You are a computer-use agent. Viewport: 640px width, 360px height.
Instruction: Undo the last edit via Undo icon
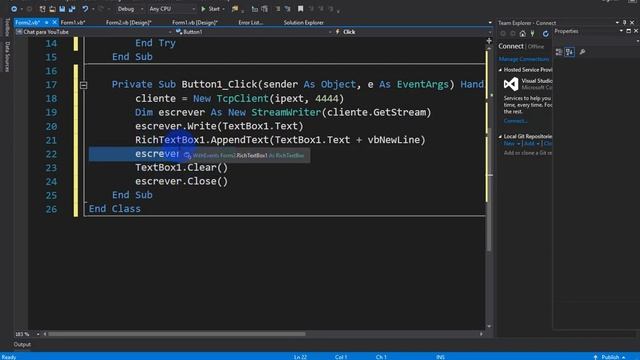(x=85, y=9)
